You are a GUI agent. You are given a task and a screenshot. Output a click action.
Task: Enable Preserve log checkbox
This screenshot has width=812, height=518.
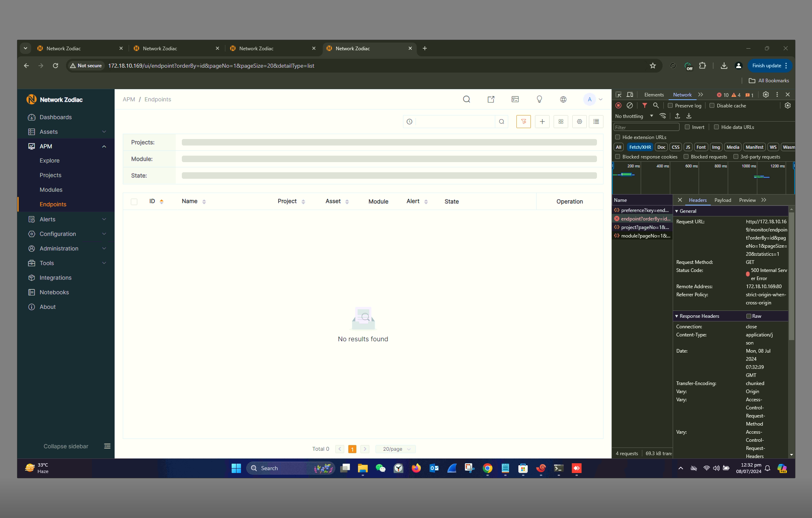pyautogui.click(x=670, y=105)
